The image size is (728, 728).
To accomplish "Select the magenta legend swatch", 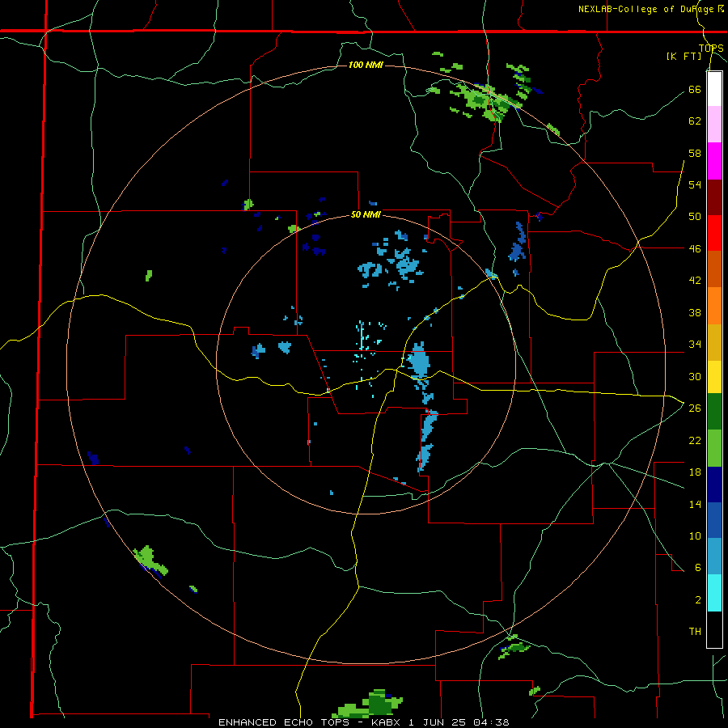I will click(714, 161).
